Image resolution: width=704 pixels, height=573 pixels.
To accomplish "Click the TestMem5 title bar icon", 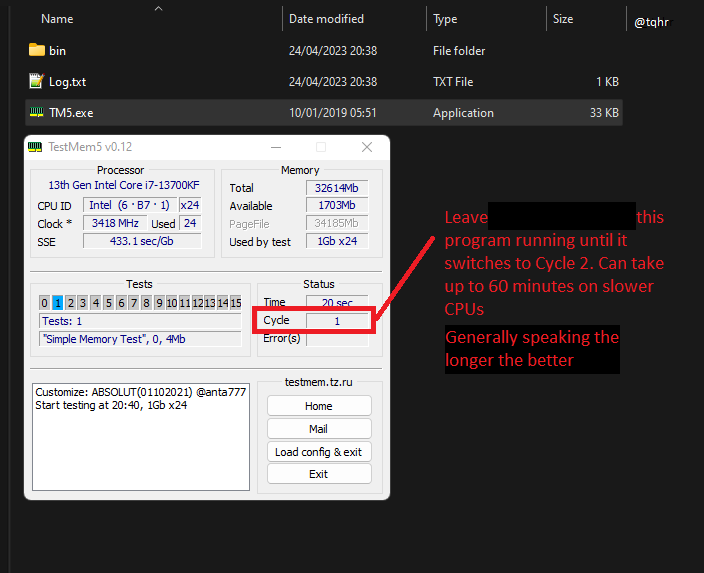I will click(35, 147).
